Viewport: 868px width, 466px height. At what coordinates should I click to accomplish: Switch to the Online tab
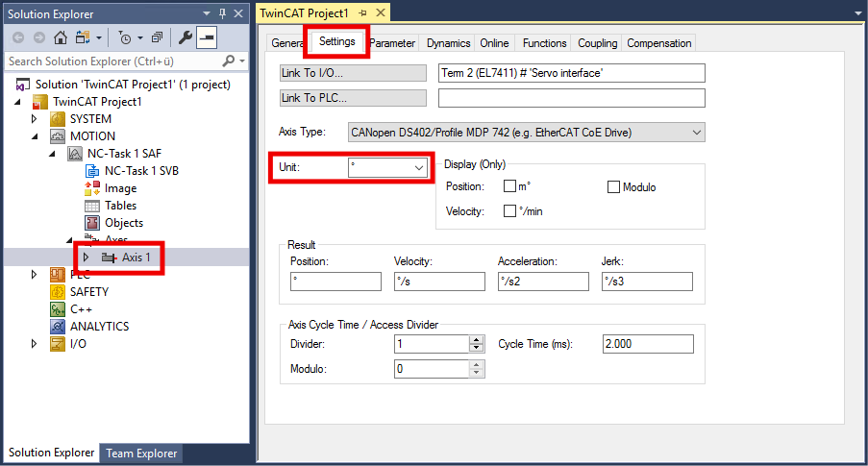494,43
